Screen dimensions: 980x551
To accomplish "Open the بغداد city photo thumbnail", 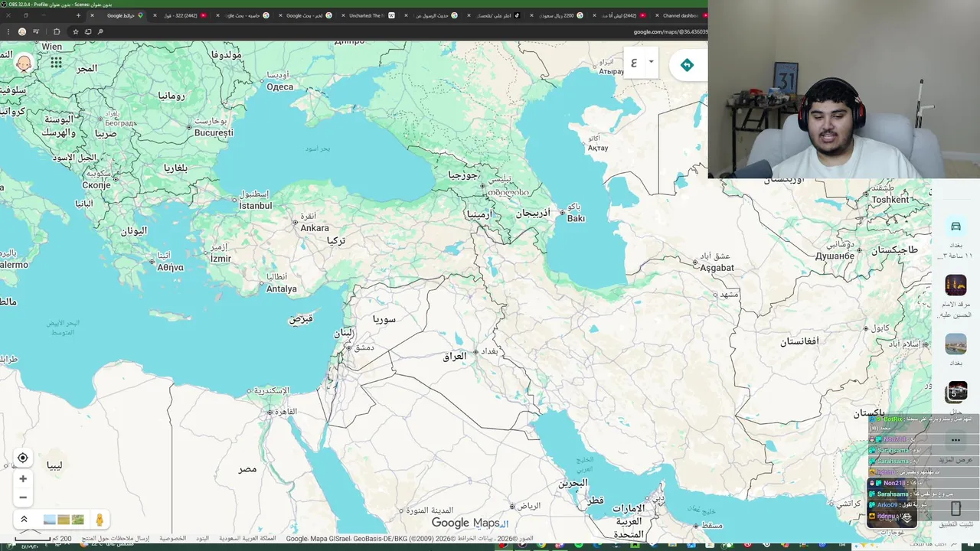I will pyautogui.click(x=955, y=344).
